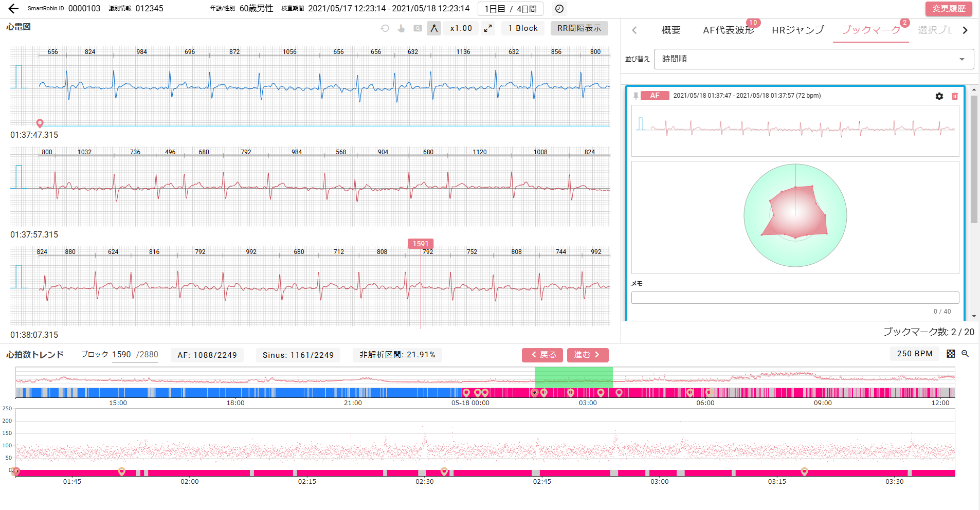Click the 進む forward button
The height and width of the screenshot is (510, 980).
587,355
